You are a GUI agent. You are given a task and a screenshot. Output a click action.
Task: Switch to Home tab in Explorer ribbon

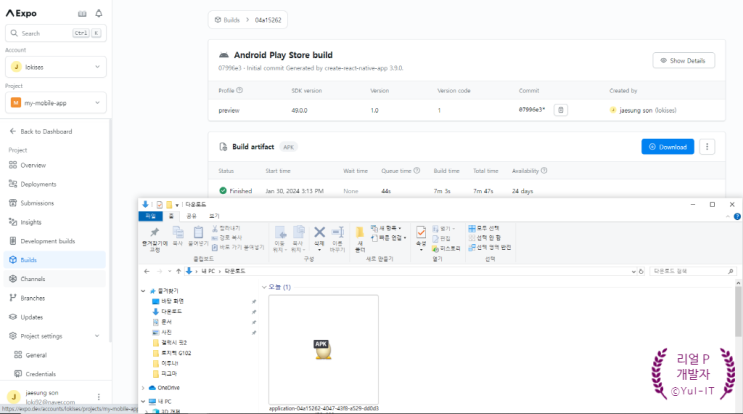pos(171,216)
